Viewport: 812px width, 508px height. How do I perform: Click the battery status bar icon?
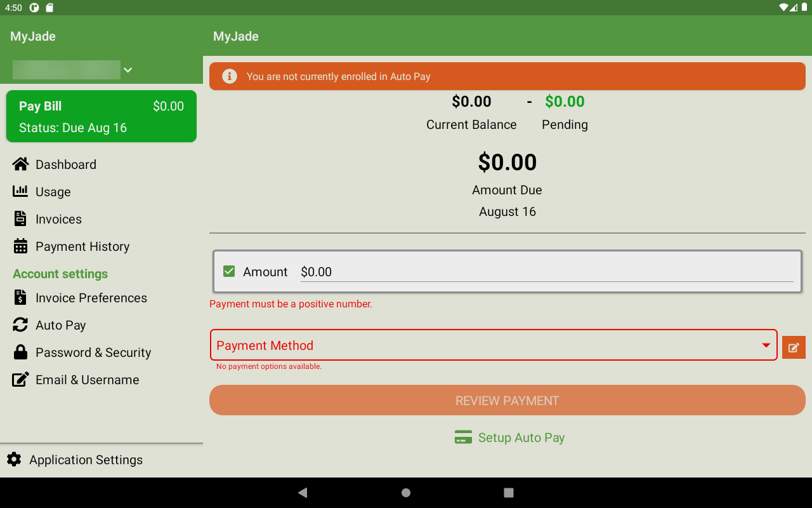[804, 8]
